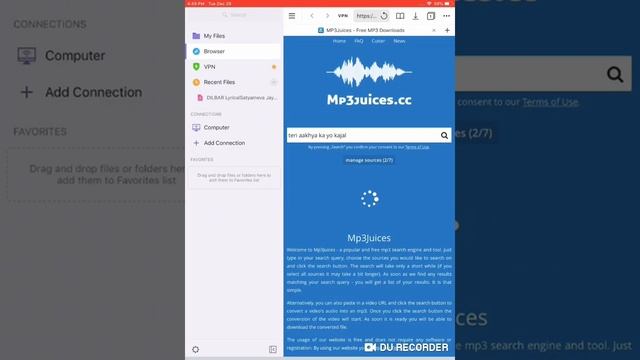The image size is (640, 360).
Task: Click the Recent Files clock icon
Action: click(x=196, y=82)
